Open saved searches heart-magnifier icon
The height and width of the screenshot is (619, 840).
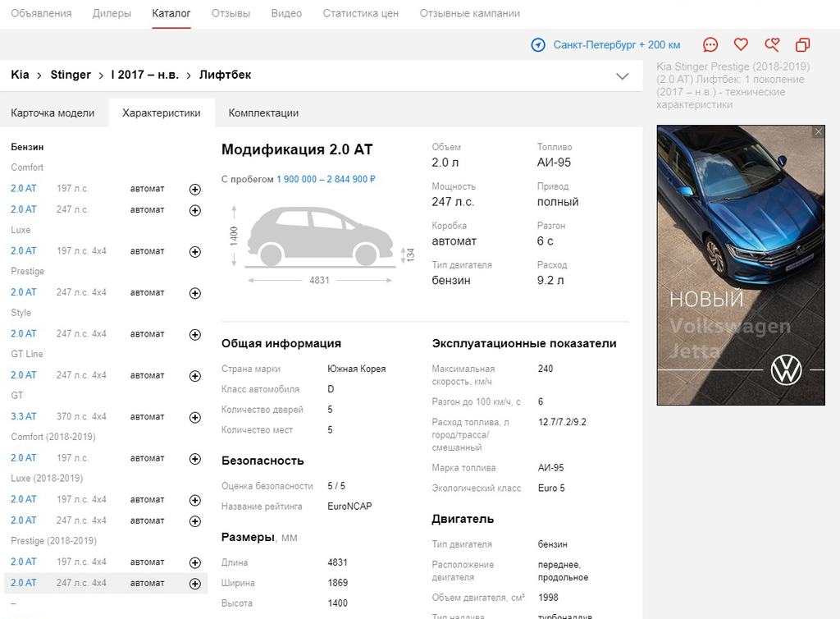point(772,44)
